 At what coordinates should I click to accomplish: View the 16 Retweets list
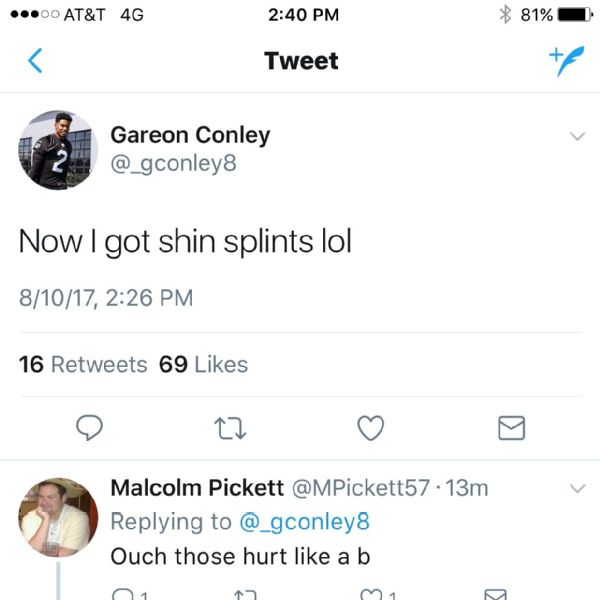(83, 364)
